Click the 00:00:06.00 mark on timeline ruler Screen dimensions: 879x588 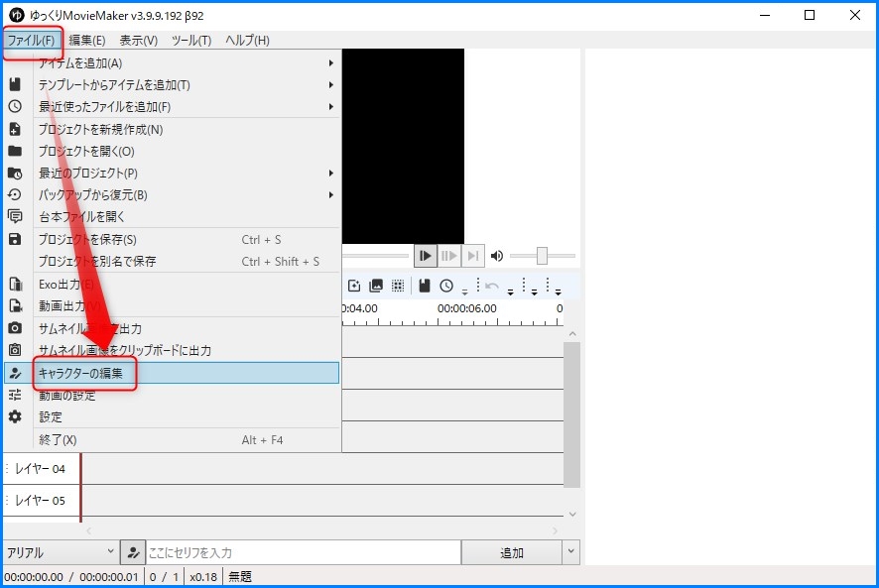(x=467, y=308)
